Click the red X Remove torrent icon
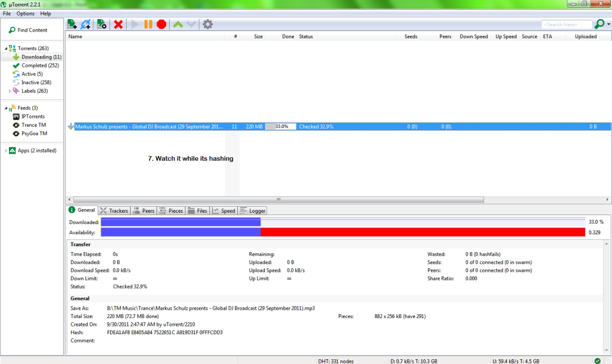The width and height of the screenshot is (612, 364). 118,24
